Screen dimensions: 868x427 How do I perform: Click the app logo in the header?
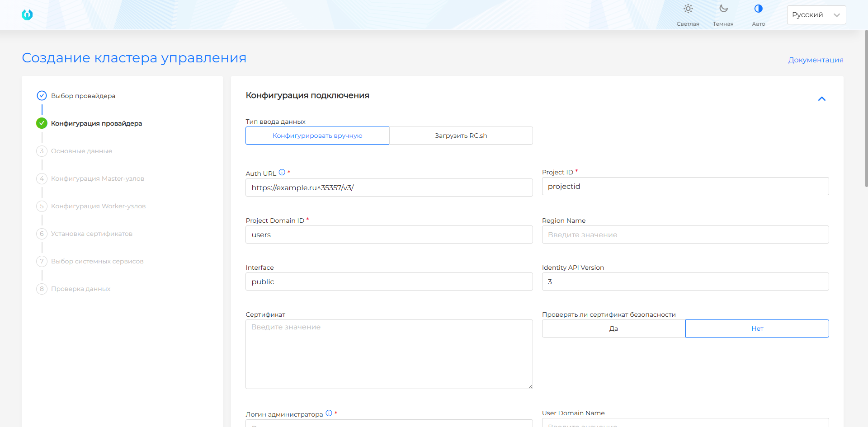pos(27,15)
